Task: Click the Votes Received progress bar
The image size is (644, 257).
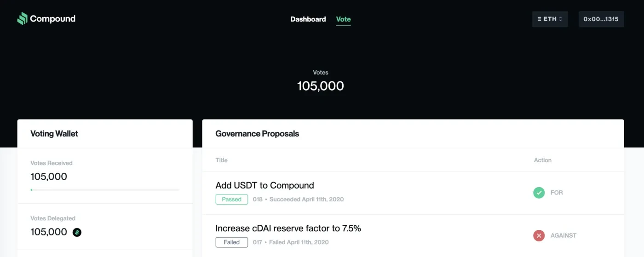Action: pyautogui.click(x=105, y=189)
